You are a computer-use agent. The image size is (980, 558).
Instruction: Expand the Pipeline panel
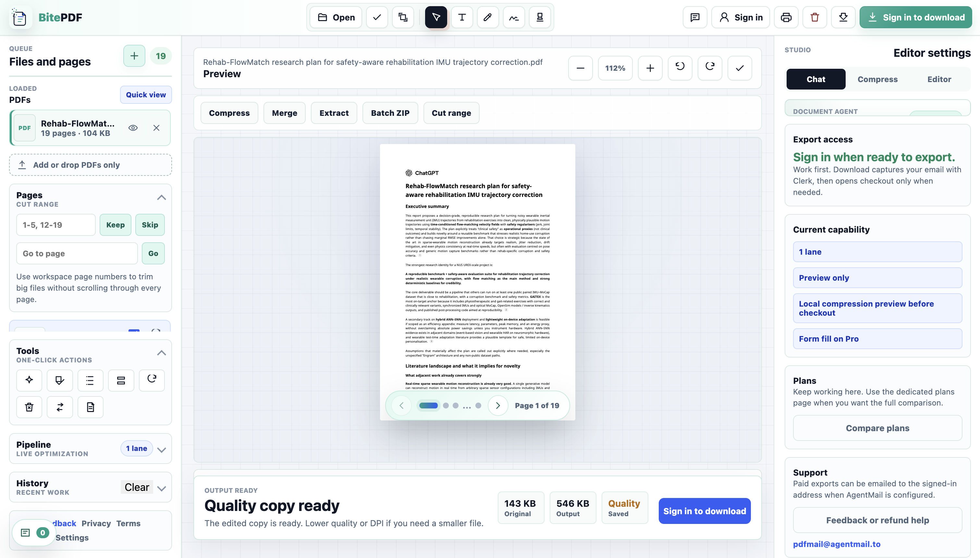161,450
